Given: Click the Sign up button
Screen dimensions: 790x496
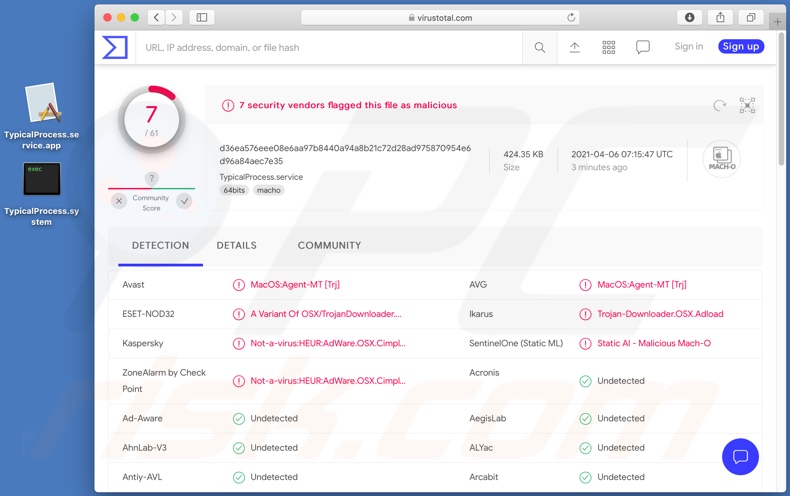Looking at the screenshot, I should pyautogui.click(x=740, y=46).
